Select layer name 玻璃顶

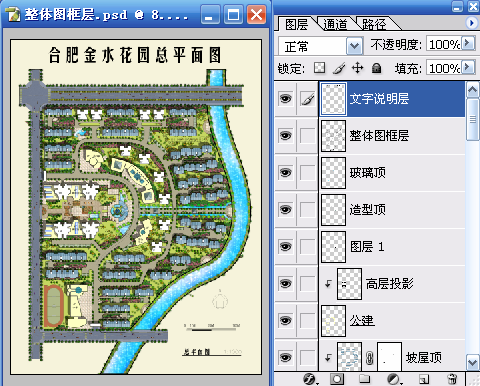tap(368, 173)
